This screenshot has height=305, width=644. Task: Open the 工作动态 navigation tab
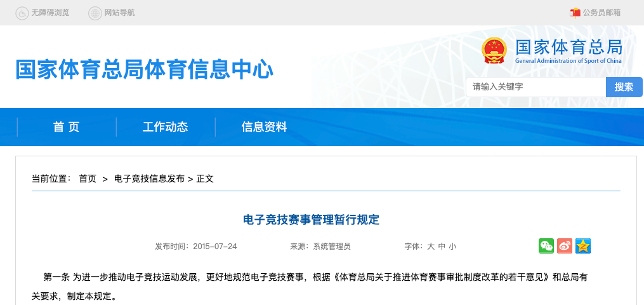click(x=165, y=127)
